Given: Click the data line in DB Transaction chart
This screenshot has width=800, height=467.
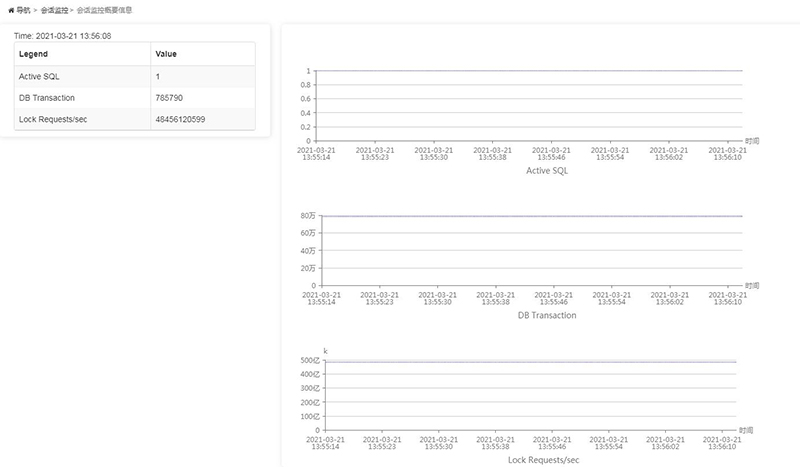Looking at the screenshot, I should [532, 216].
